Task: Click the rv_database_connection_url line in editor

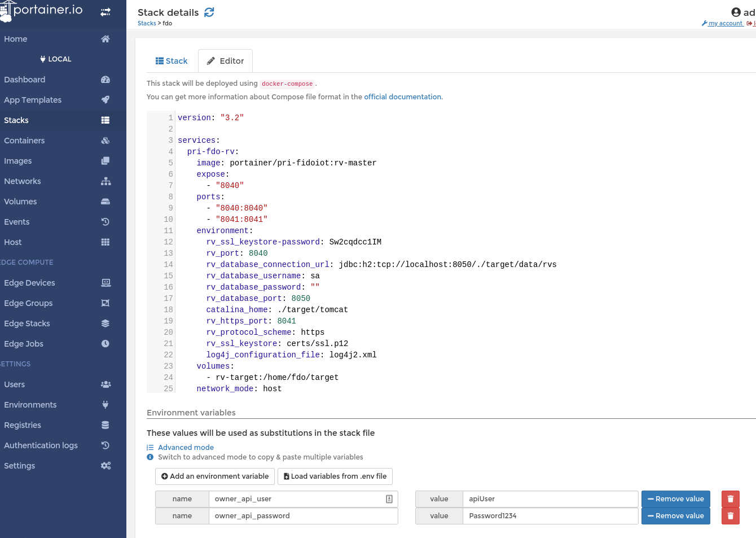Action: 381,265
